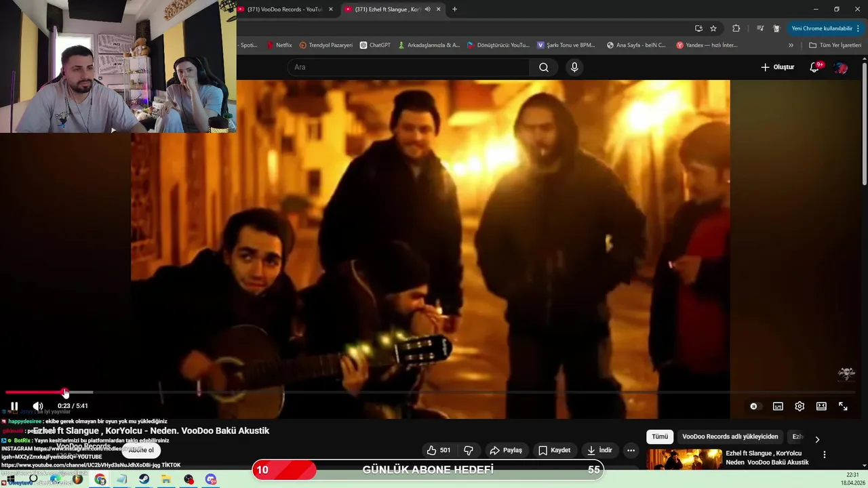Viewport: 868px width, 488px height.
Task: Select 'VooDoo Records adlı yükleyiciden' chip
Action: (x=730, y=436)
